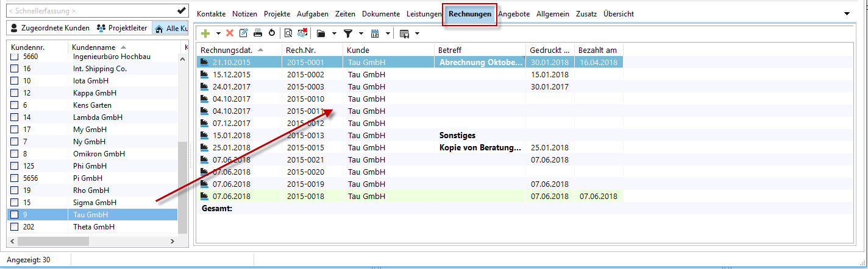The width and height of the screenshot is (868, 269).
Task: Switch to the Angebote tab
Action: [x=514, y=13]
